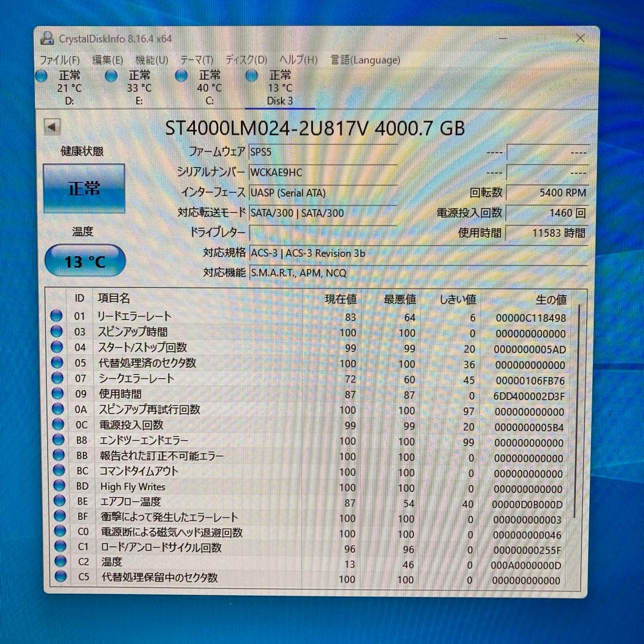Click the drive title ST4000LM024-2U817V 4000.7 GB
The image size is (644, 644).
(x=315, y=128)
